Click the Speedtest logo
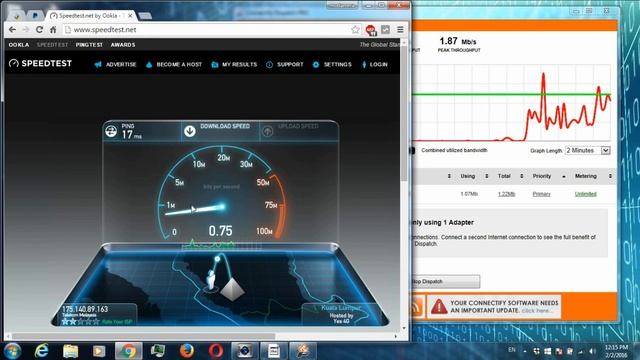Viewport: 640px width, 360px height. [x=40, y=64]
